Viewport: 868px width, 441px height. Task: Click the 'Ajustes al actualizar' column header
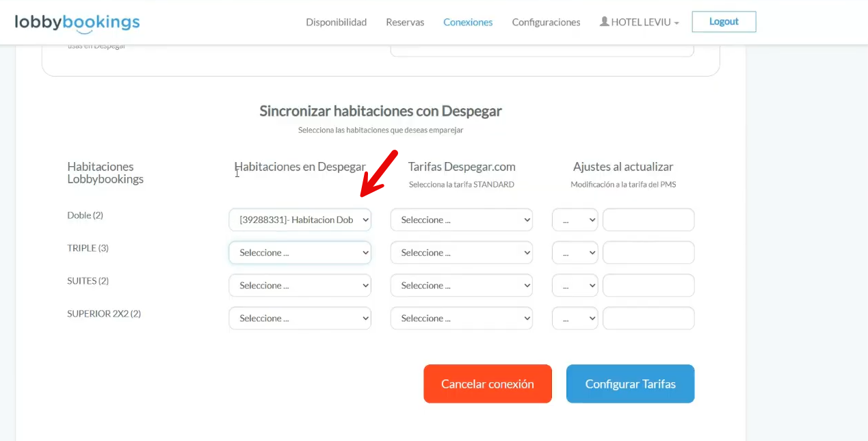[x=623, y=167]
